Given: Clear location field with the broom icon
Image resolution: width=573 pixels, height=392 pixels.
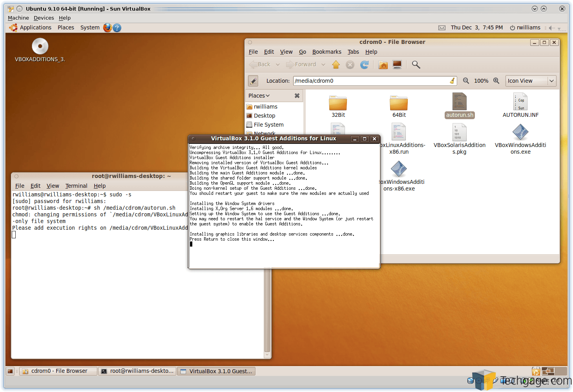Looking at the screenshot, I should click(453, 81).
